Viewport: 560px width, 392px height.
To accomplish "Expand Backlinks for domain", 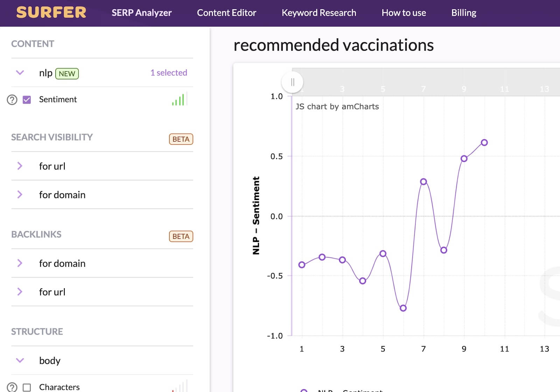I will coord(20,263).
